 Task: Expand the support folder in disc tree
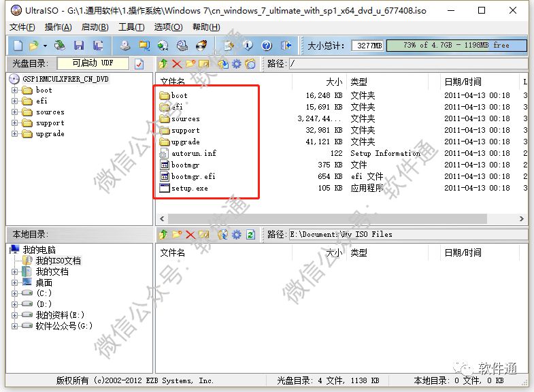14,123
